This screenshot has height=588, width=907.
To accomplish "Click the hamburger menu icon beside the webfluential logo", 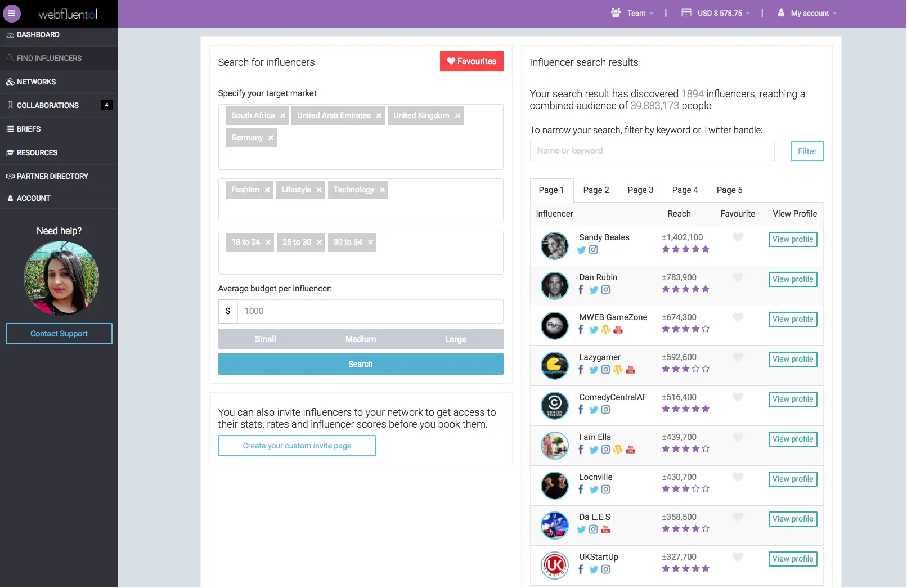I will [x=11, y=14].
